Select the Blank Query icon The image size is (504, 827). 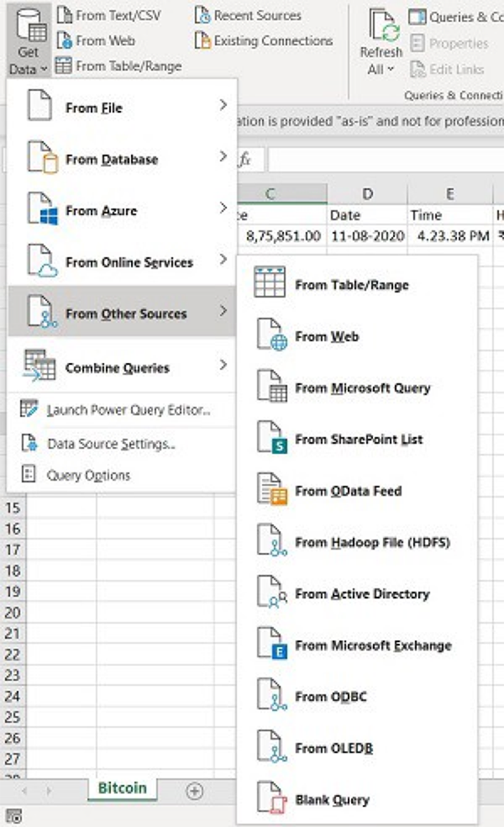pyautogui.click(x=270, y=799)
